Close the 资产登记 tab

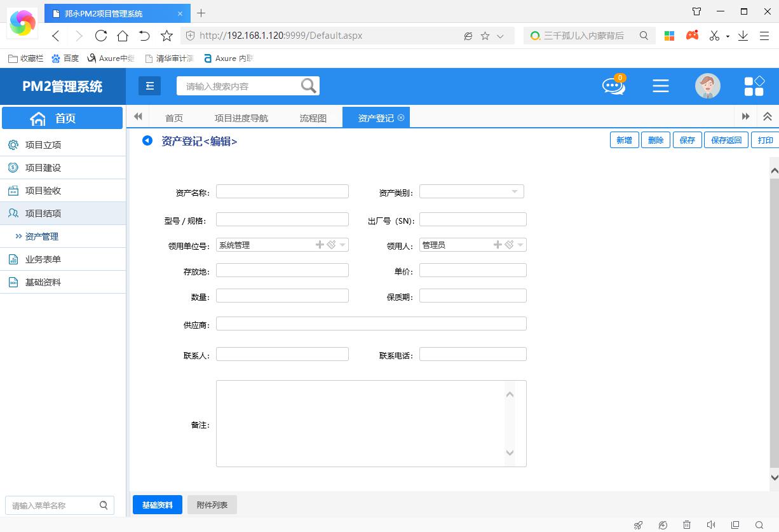401,118
